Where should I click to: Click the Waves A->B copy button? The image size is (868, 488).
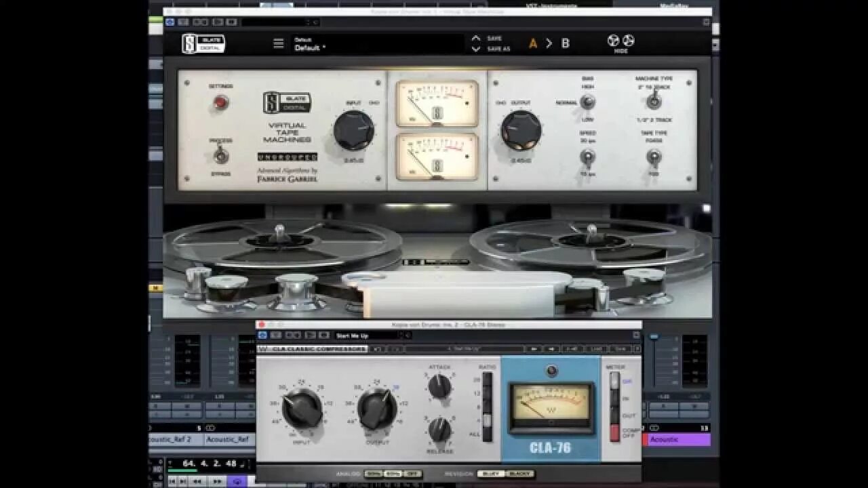[572, 349]
